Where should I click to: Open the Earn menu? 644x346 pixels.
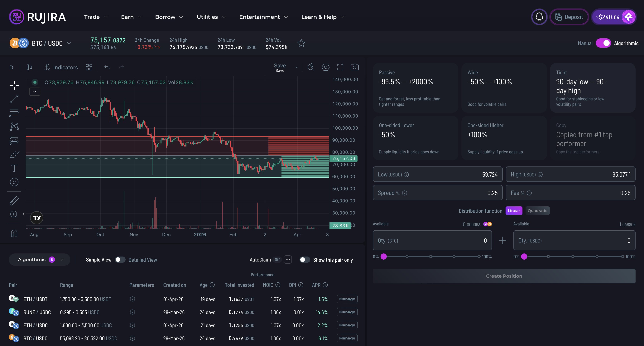click(x=131, y=17)
